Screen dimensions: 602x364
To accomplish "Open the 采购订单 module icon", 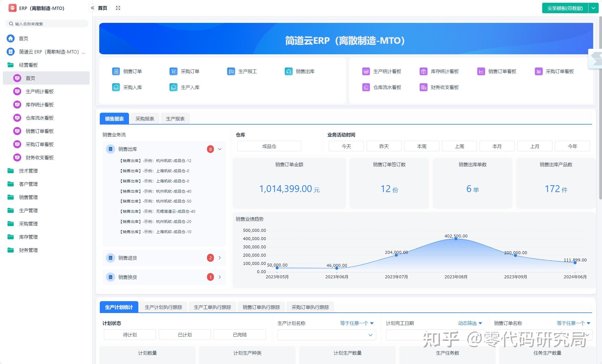I will point(173,71).
